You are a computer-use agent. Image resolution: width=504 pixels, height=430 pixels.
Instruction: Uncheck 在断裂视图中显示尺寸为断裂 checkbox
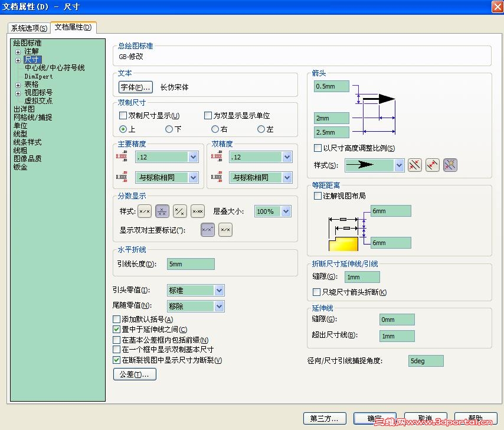(117, 360)
